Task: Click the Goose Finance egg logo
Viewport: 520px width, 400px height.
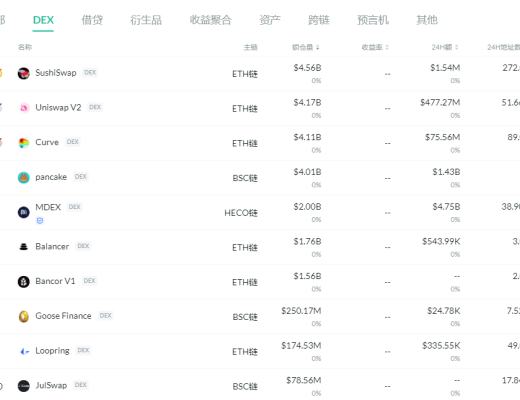Action: [24, 316]
